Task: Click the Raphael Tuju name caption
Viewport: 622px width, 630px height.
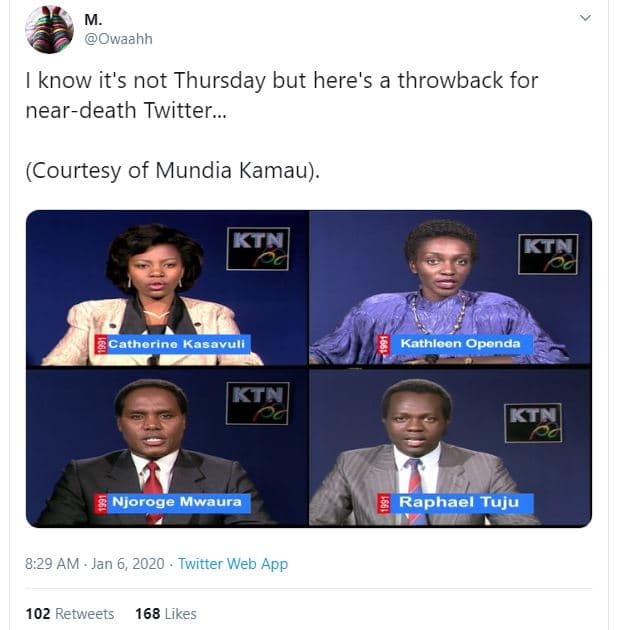Action: 458,502
